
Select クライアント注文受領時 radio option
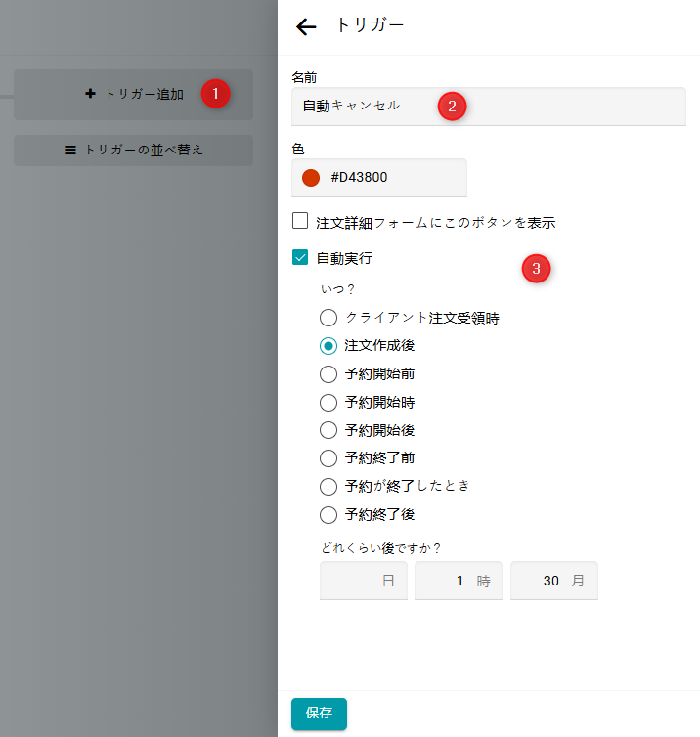[x=328, y=318]
